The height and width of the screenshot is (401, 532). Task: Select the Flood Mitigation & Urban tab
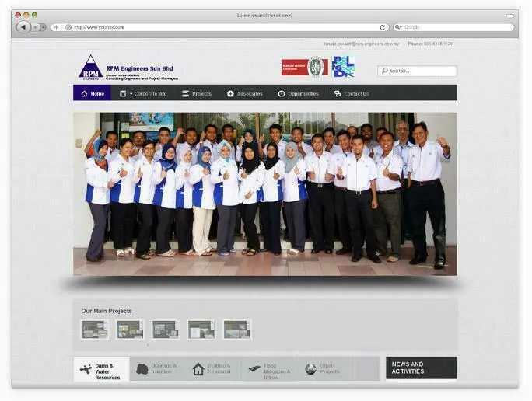(x=270, y=369)
